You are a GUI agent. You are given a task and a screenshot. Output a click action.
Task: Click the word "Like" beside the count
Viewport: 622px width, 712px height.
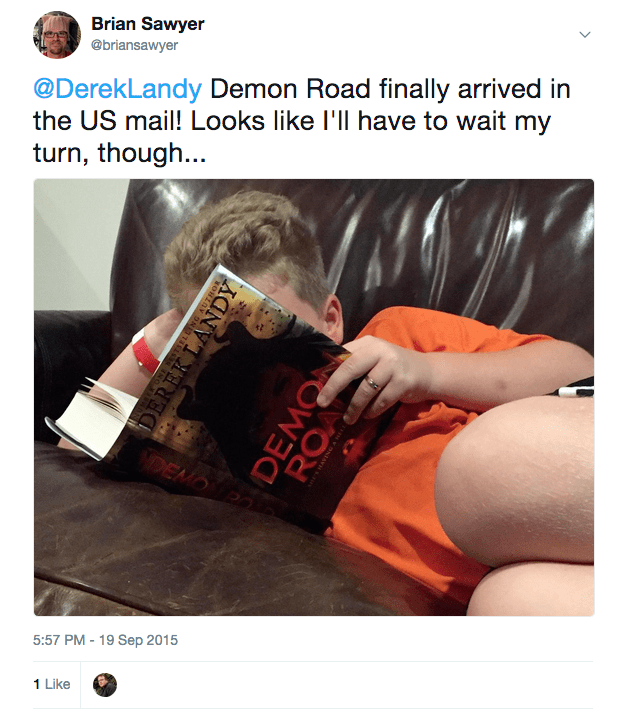tap(58, 684)
